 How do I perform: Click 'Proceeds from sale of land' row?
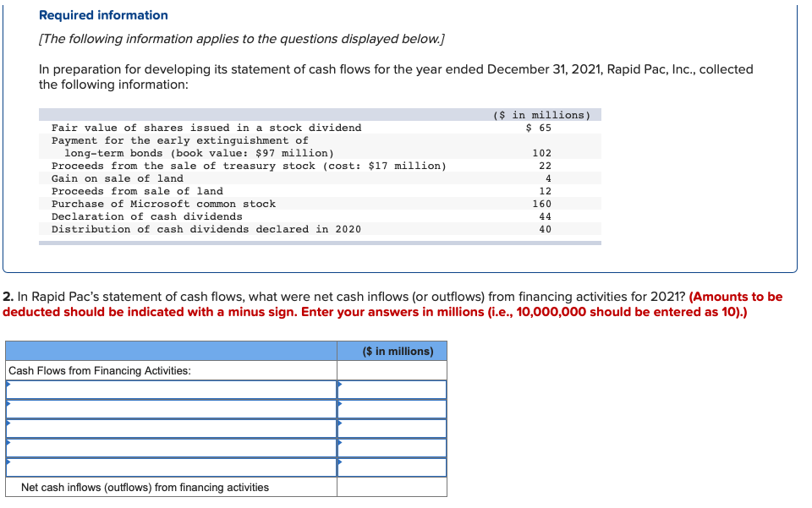point(320,191)
